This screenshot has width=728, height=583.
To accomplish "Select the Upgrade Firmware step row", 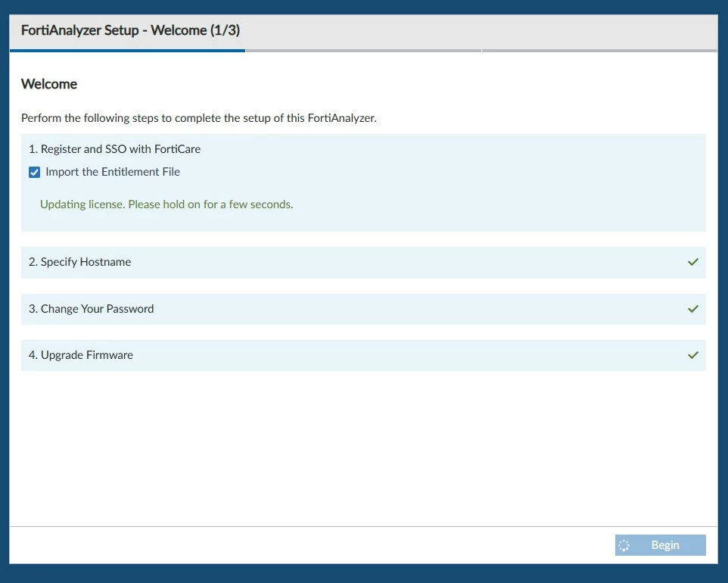I will (363, 355).
